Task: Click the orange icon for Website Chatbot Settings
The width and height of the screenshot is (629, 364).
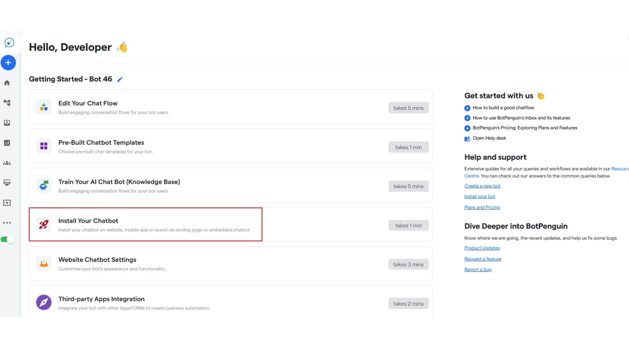Action: (44, 264)
